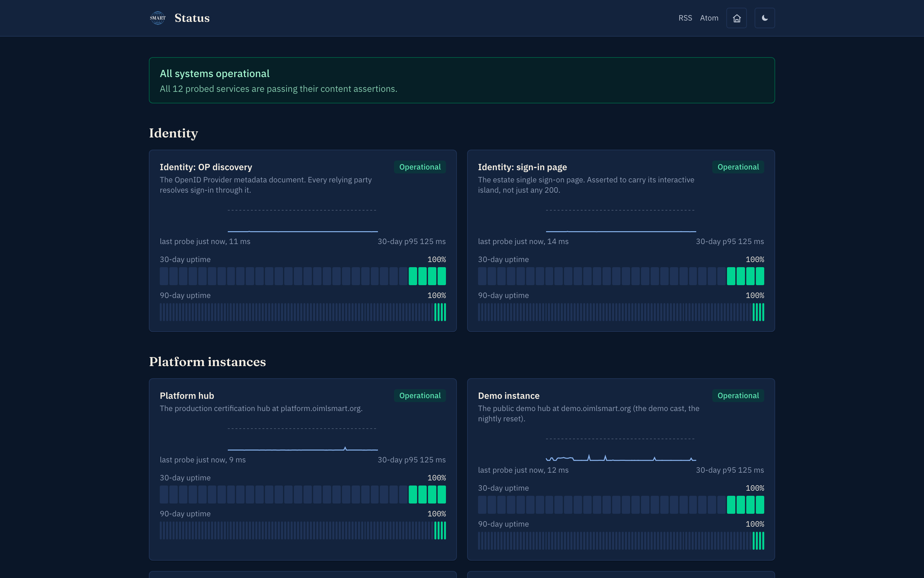Click sign-in page 90-day uptime 100% value
The height and width of the screenshot is (578, 924).
tap(755, 295)
